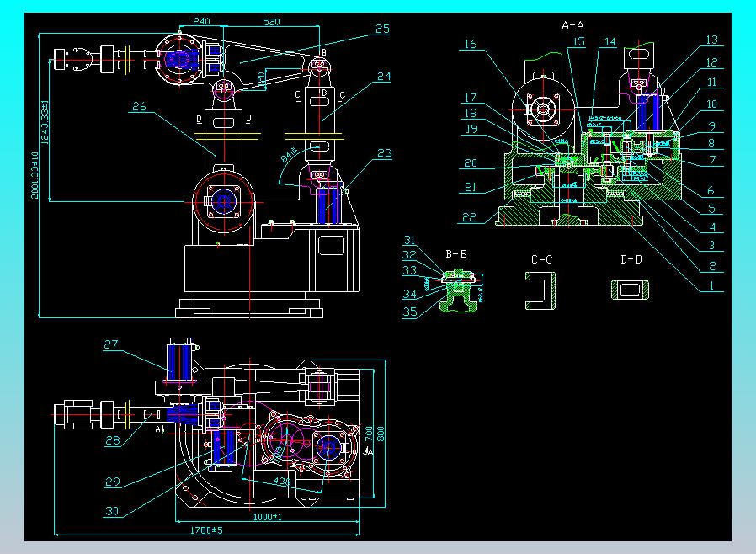Select part callout number 27
The image size is (756, 554).
pos(111,344)
